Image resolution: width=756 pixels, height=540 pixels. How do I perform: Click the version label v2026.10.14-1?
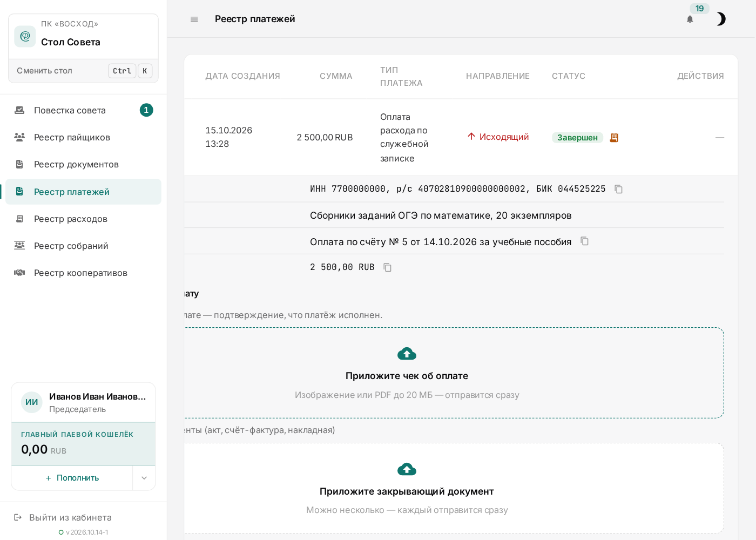[87, 532]
